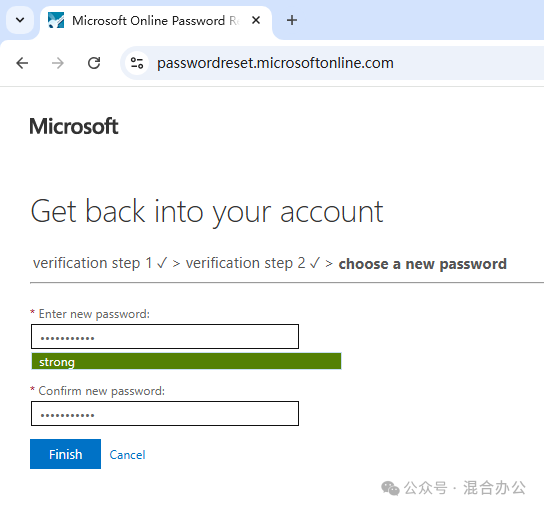
Task: Select choose a new password step
Action: point(423,264)
